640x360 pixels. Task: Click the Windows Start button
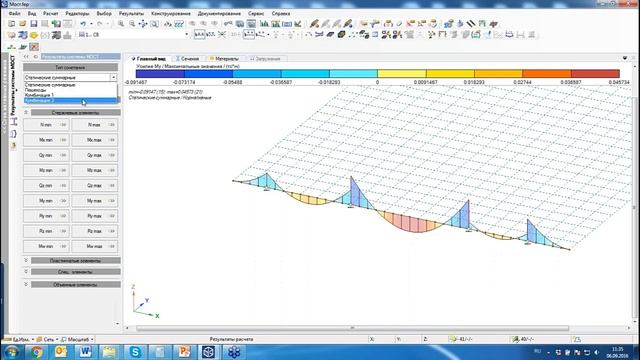(x=11, y=351)
